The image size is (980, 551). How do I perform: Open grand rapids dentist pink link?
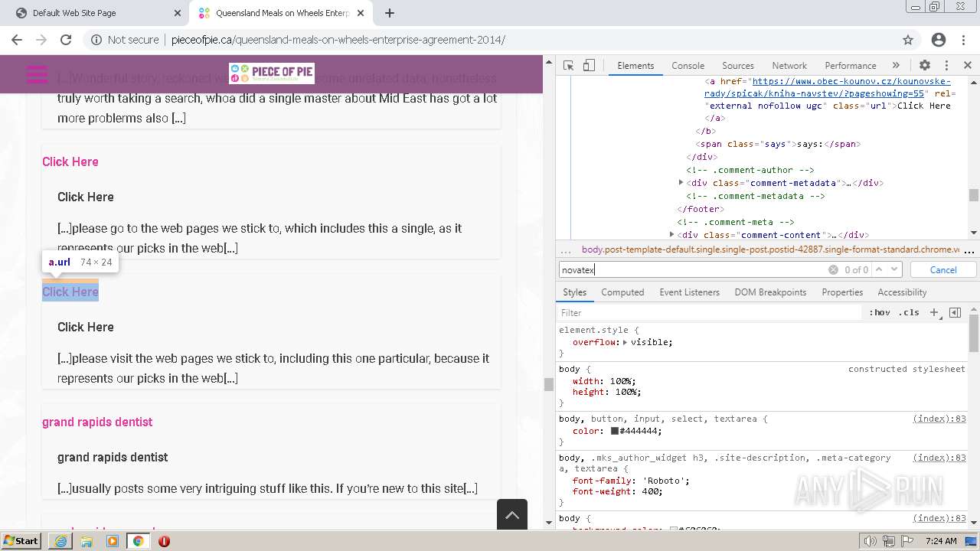[97, 422]
